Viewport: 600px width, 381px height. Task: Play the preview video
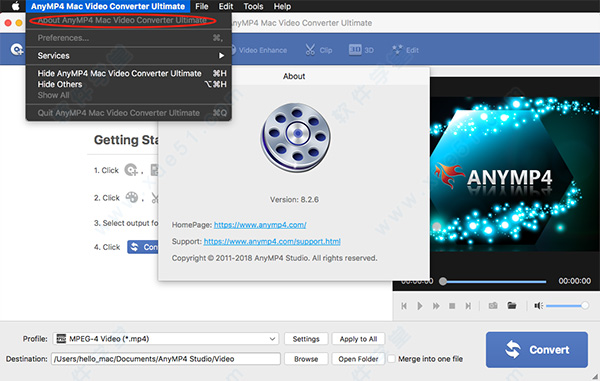coord(420,306)
